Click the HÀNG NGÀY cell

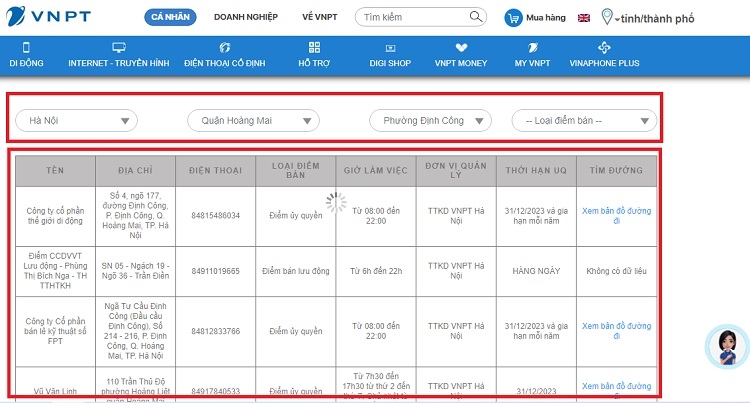coord(536,271)
